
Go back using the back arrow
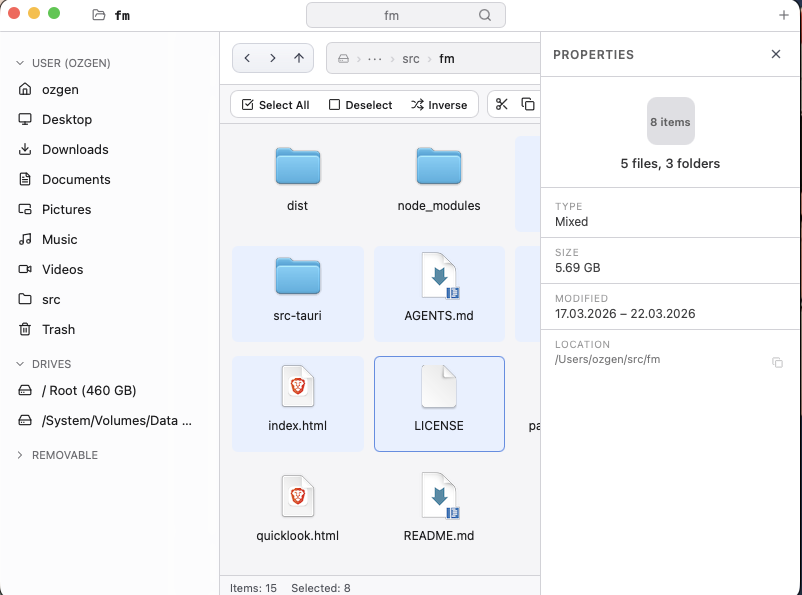[x=247, y=58]
